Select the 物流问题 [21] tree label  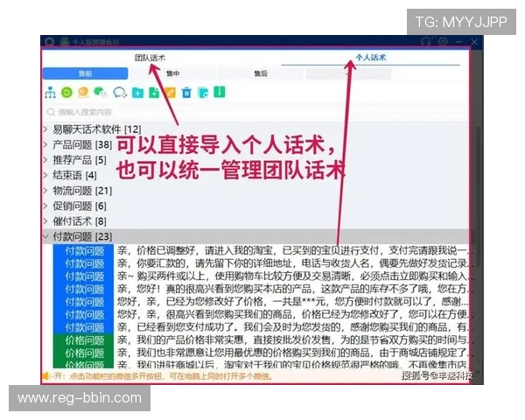tap(82, 191)
